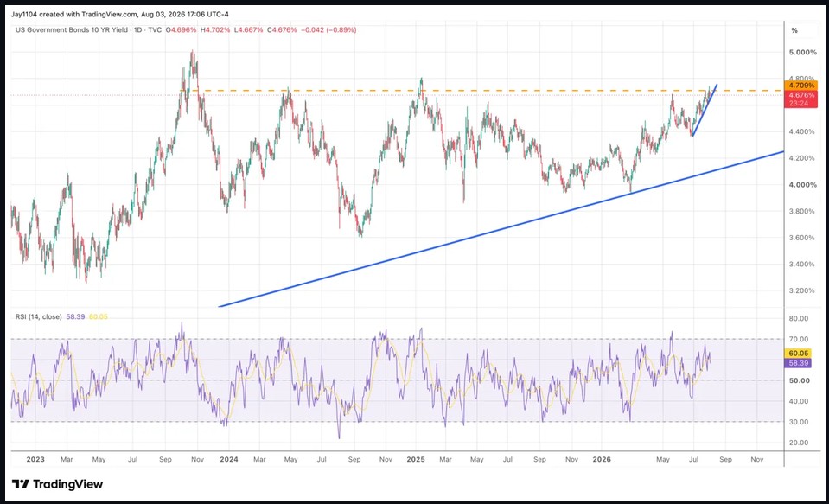Click the TradingView logo at the bottom
The width and height of the screenshot is (829, 504).
[58, 484]
